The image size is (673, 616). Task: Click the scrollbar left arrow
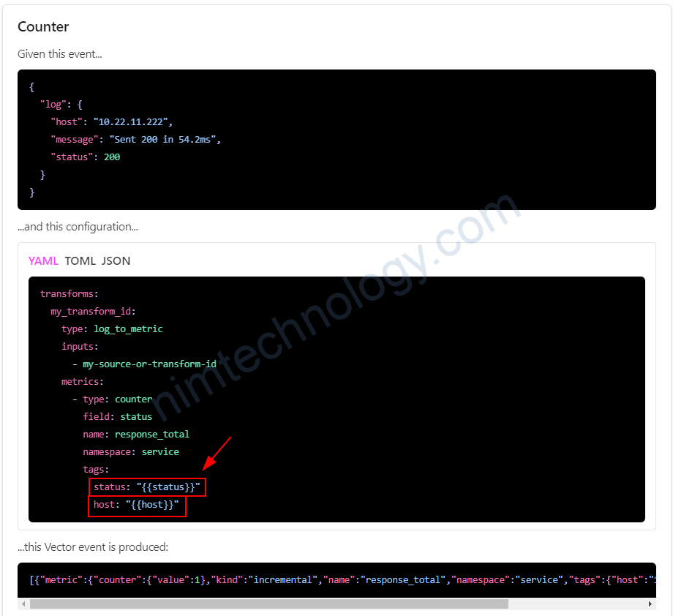pyautogui.click(x=23, y=604)
